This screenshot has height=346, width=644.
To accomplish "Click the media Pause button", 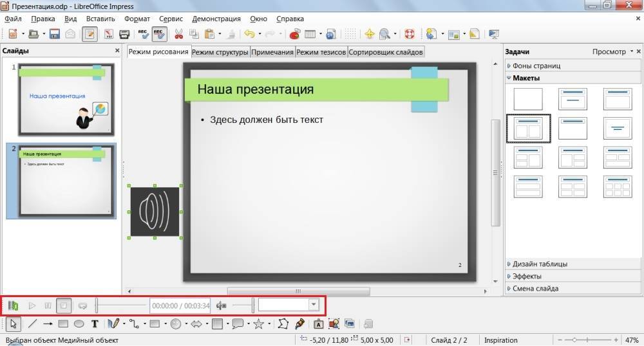I will pos(48,305).
